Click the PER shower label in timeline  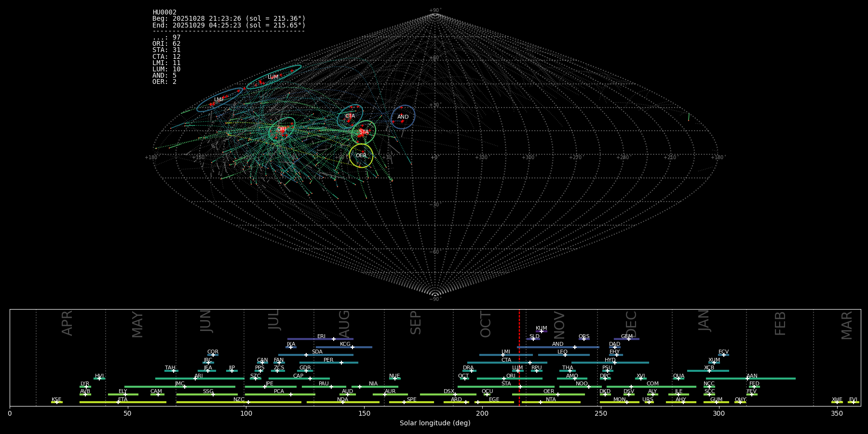[x=328, y=360]
